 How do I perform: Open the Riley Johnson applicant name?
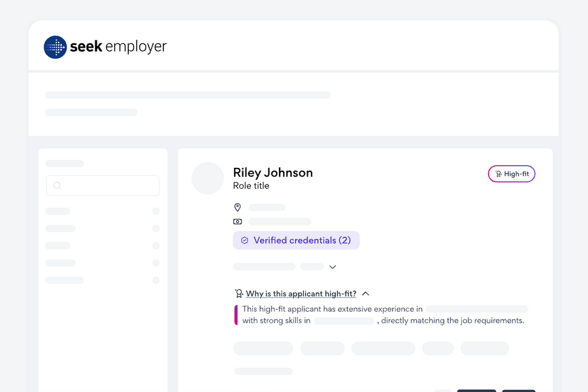(x=273, y=172)
